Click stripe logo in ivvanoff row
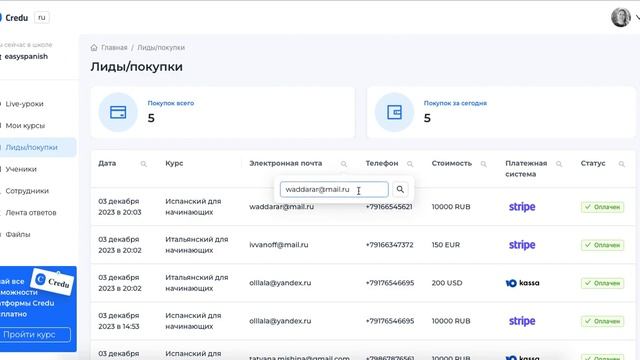This screenshot has width=640, height=360. pyautogui.click(x=522, y=245)
